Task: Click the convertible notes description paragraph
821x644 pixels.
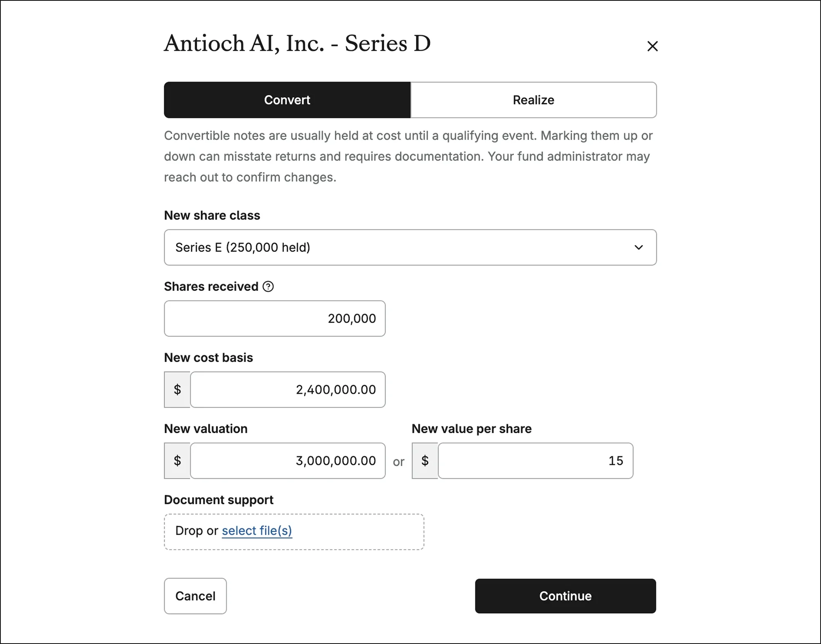Action: [x=408, y=156]
